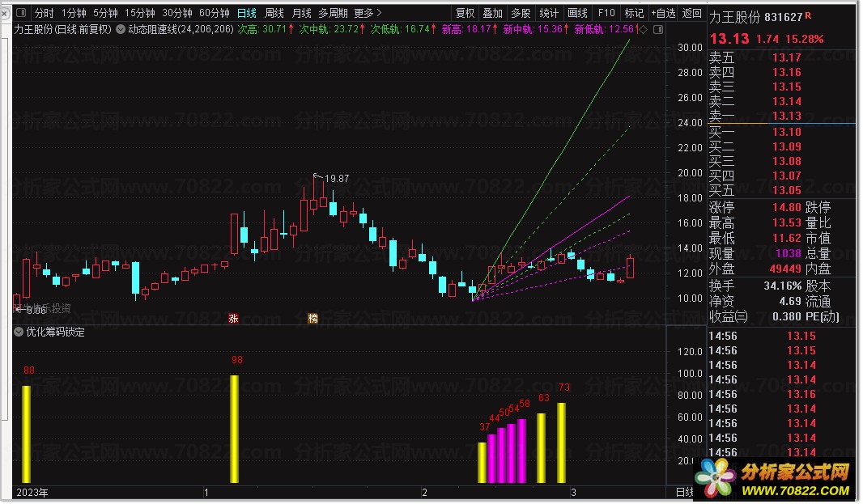This screenshot has width=863, height=504.
Task: Click the 复权 adjustment button
Action: point(465,13)
